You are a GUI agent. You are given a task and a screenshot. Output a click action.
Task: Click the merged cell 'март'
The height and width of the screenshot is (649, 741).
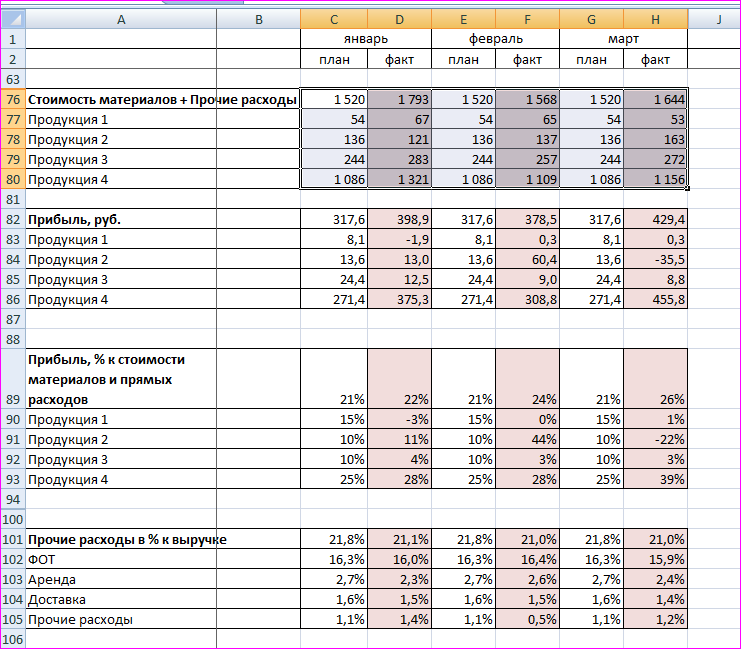pos(623,39)
